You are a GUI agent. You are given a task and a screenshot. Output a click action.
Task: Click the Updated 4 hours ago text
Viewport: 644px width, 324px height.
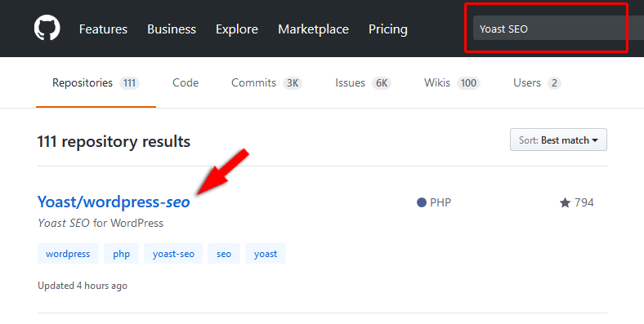[83, 286]
